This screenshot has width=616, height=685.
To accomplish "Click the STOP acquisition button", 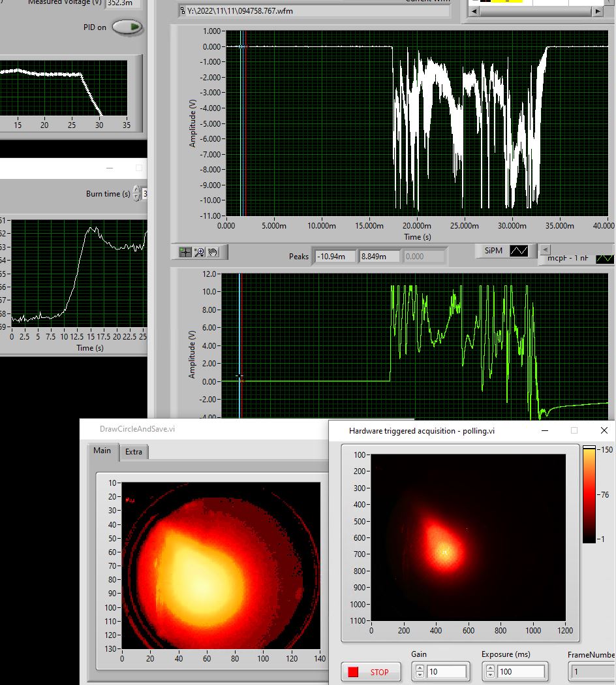I will [371, 672].
